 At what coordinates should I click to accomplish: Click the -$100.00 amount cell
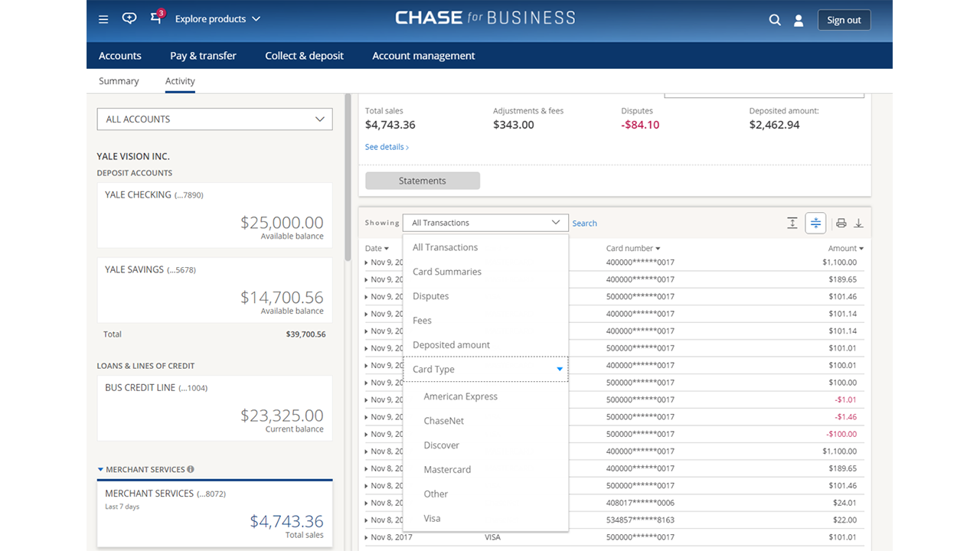(841, 434)
